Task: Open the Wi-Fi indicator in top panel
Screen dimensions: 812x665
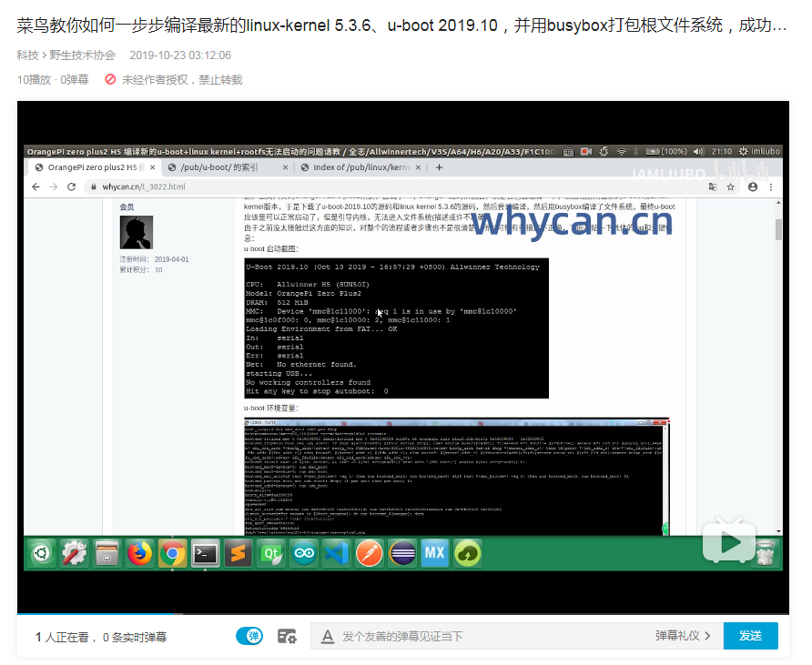Action: pos(621,151)
